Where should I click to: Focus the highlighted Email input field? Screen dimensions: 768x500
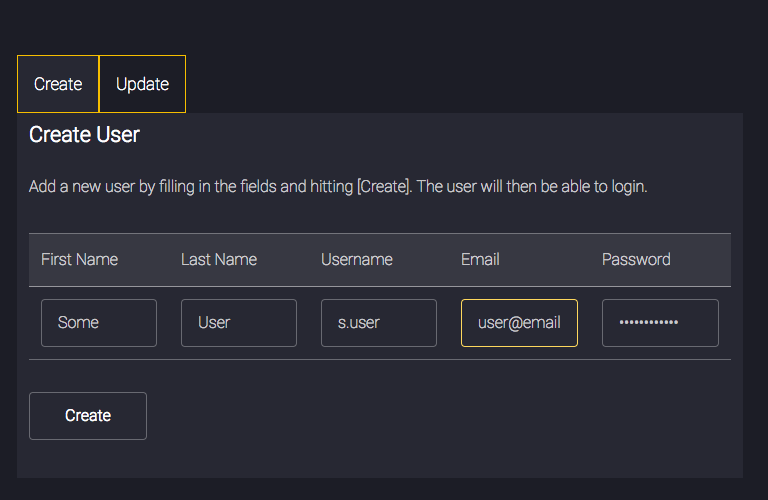tap(519, 323)
